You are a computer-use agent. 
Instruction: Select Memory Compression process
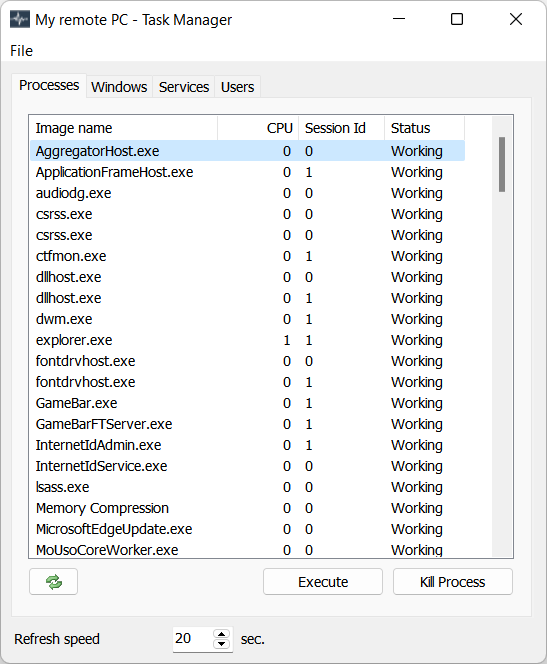click(247, 508)
